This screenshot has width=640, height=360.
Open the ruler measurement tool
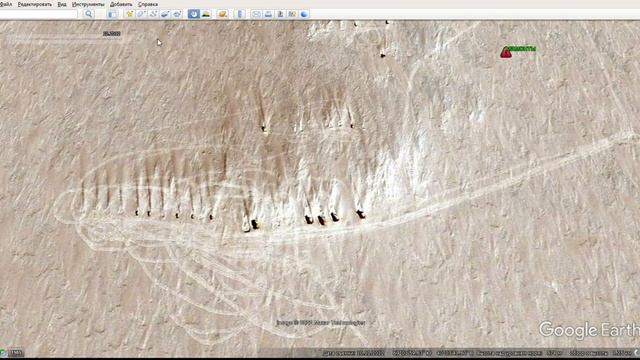point(241,14)
